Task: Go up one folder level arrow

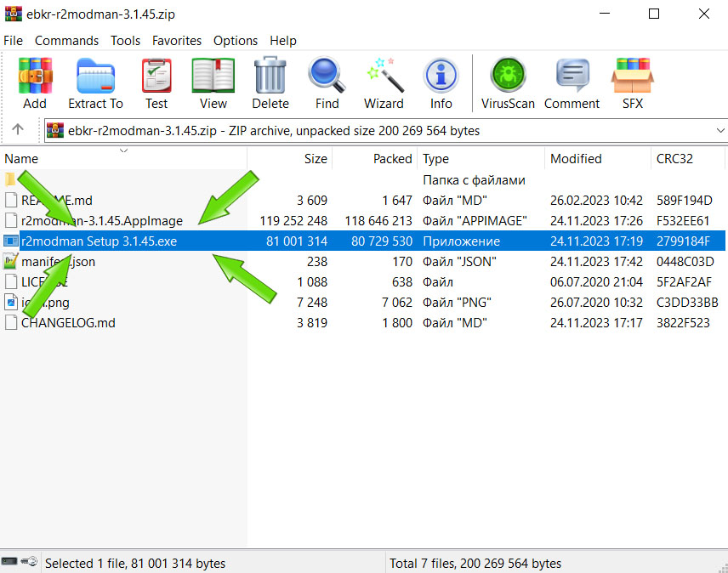Action: click(18, 129)
